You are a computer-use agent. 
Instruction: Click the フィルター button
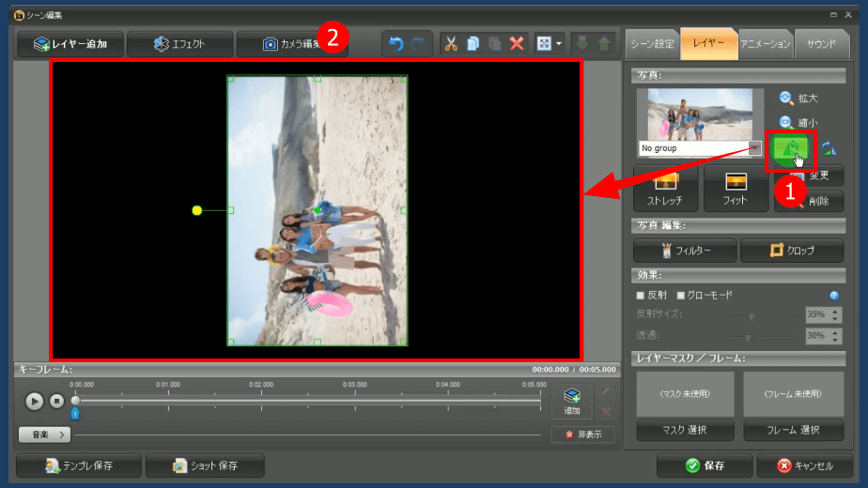[x=684, y=251]
